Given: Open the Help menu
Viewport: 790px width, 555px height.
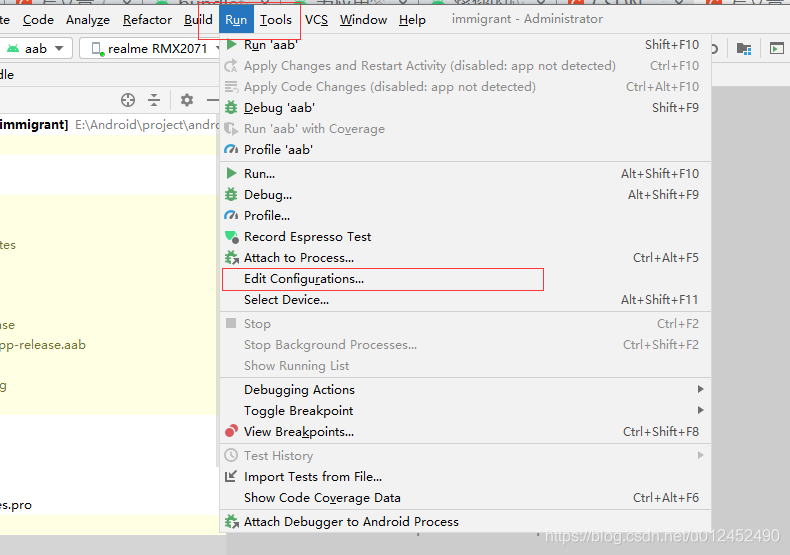Looking at the screenshot, I should click(412, 20).
